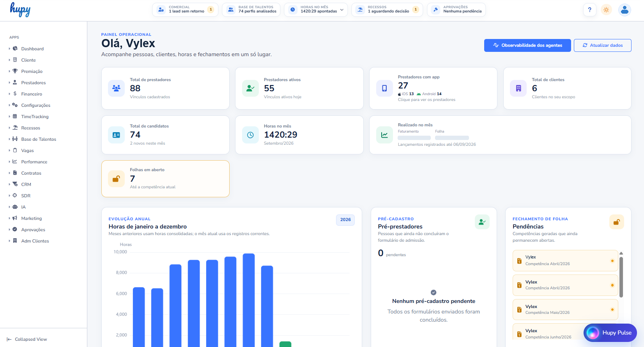The image size is (644, 347).
Task: Select the Premiação trophy icon
Action: click(x=15, y=71)
